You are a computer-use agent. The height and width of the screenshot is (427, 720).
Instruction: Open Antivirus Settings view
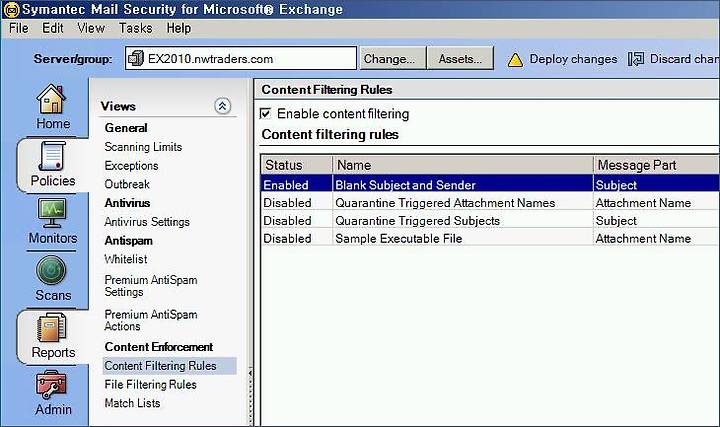tap(147, 222)
